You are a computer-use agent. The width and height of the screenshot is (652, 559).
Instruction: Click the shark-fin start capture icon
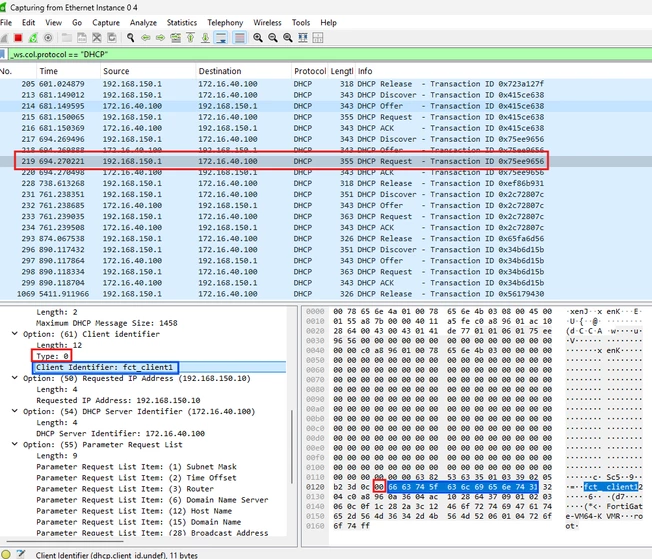(3, 38)
